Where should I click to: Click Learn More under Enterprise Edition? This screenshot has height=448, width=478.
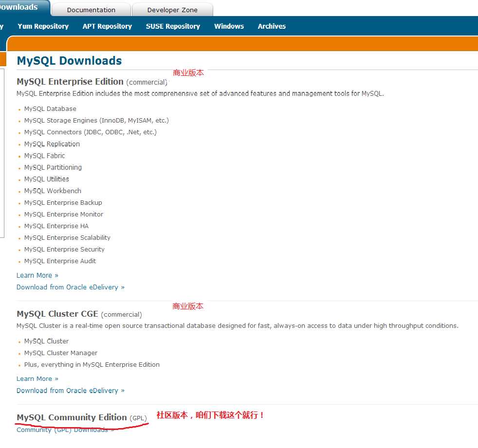[37, 275]
